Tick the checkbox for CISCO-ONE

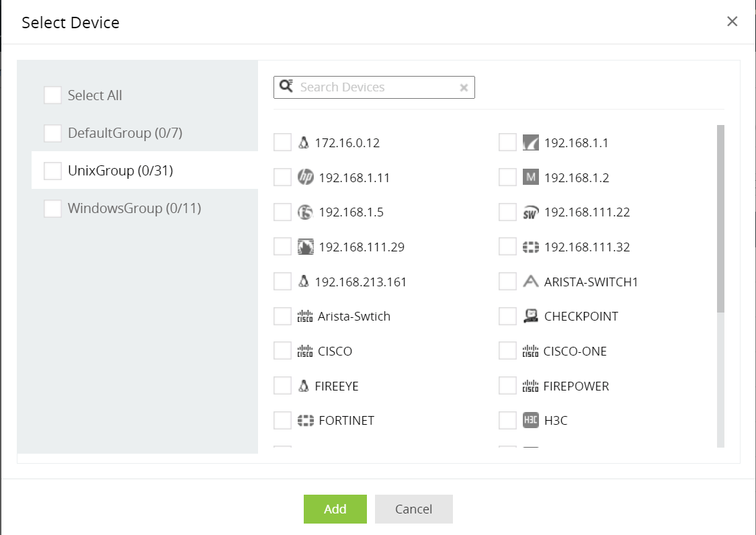(x=508, y=352)
